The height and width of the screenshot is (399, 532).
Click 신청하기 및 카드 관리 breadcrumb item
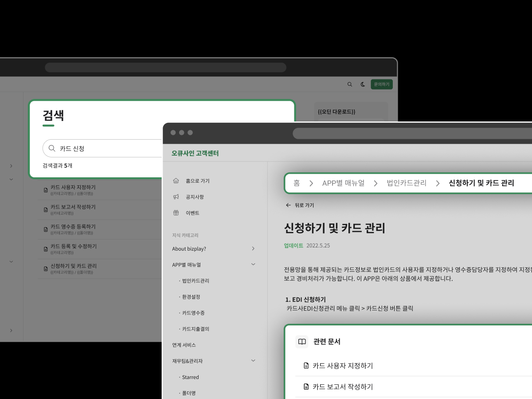(x=481, y=183)
